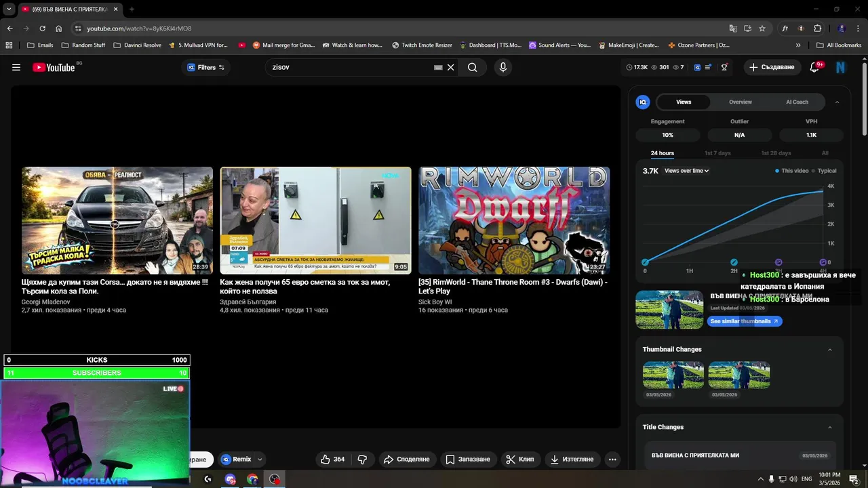Click the OBS icon in the taskbar
The width and height of the screenshot is (868, 488).
pyautogui.click(x=275, y=479)
